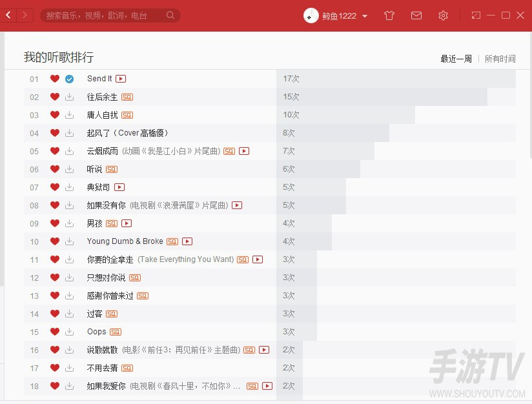Play MV for Send It
Viewport: 532px width, 404px height.
(121, 79)
